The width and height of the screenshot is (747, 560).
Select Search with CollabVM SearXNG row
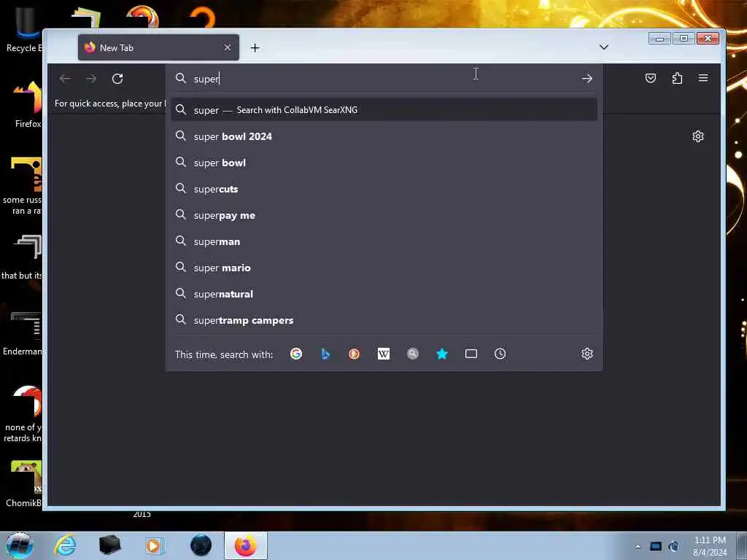[384, 110]
